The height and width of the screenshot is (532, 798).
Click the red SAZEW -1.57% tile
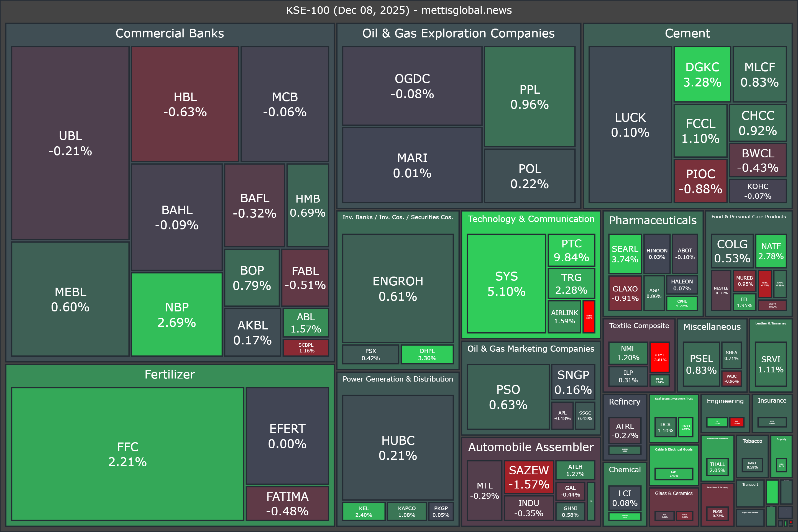[529, 477]
